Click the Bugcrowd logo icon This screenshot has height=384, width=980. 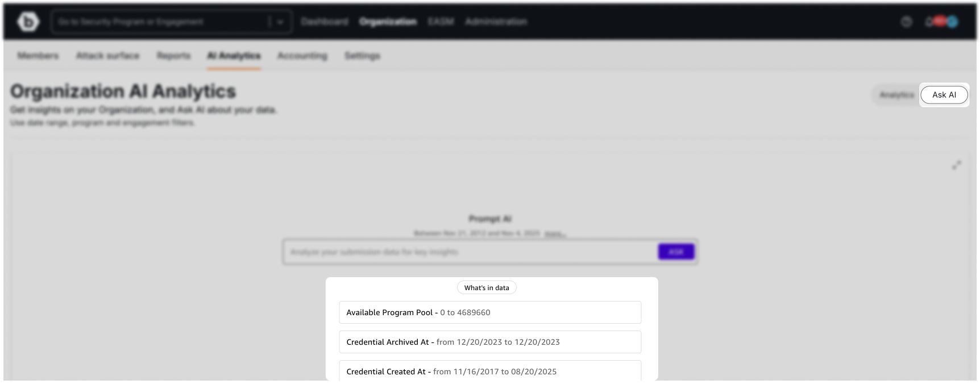(27, 21)
